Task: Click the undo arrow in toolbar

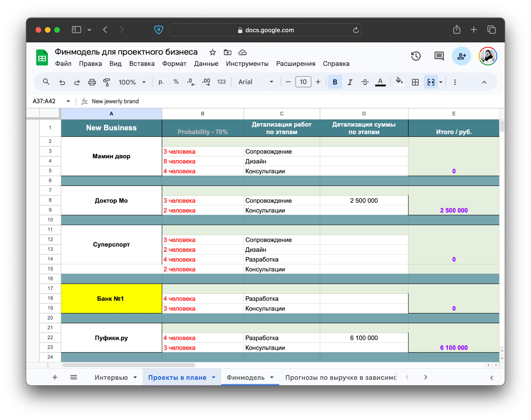Action: click(x=62, y=82)
